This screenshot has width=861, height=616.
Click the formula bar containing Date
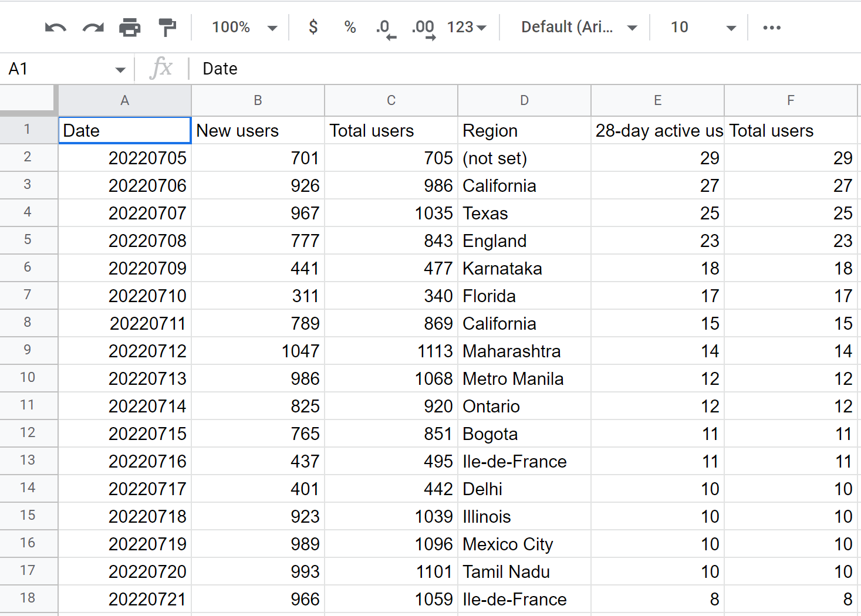(x=470, y=69)
